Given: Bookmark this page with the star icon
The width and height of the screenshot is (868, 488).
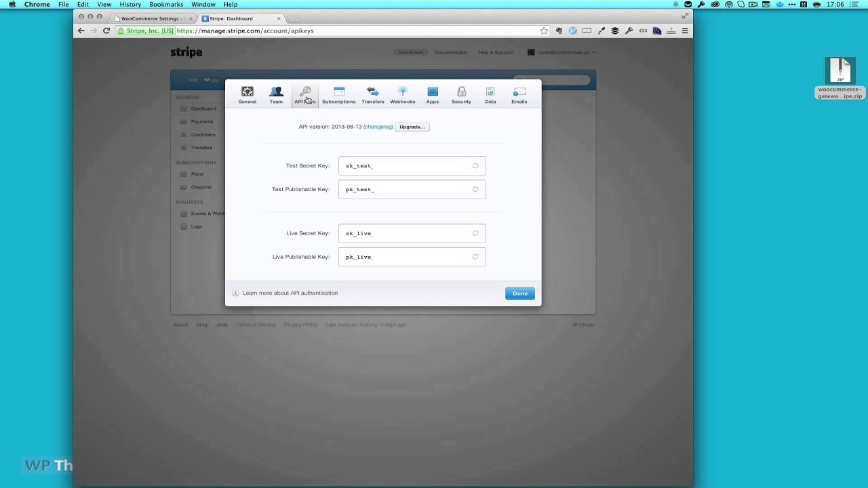Looking at the screenshot, I should coord(544,30).
